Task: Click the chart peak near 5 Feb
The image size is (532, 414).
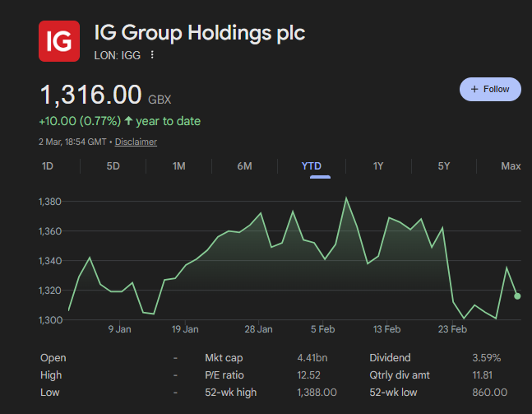Action: click(x=346, y=198)
